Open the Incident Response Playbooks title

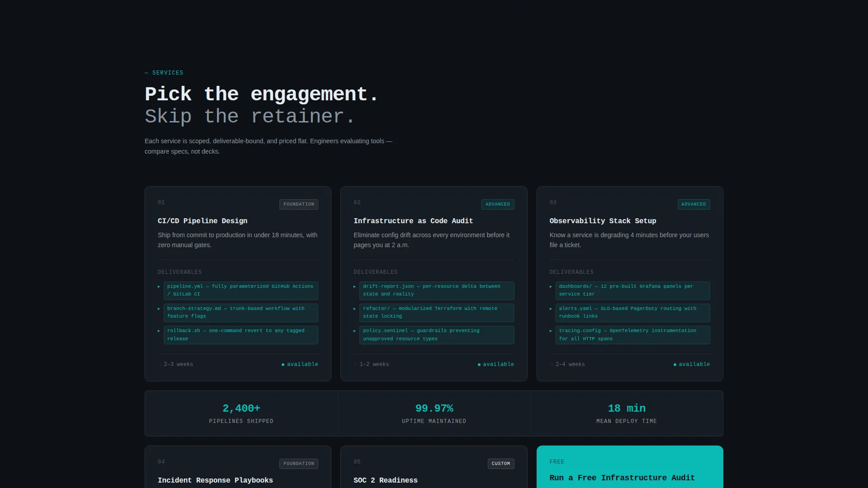click(x=215, y=480)
